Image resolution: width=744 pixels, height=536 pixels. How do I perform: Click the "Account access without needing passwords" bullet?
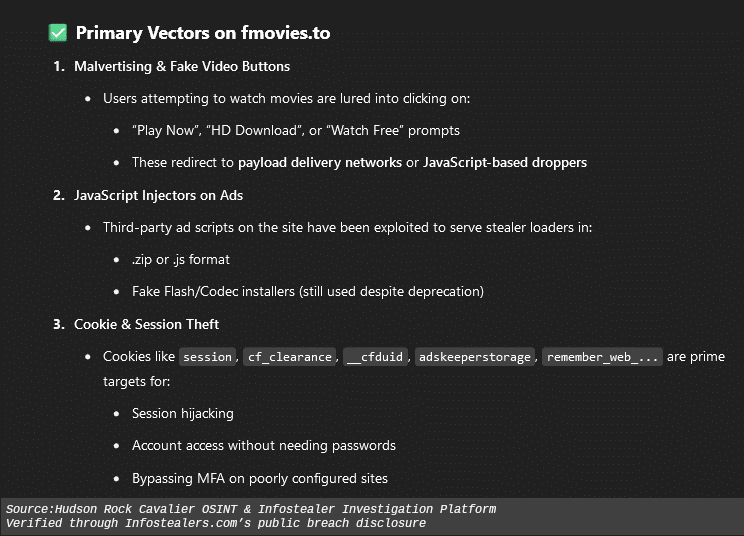(264, 446)
